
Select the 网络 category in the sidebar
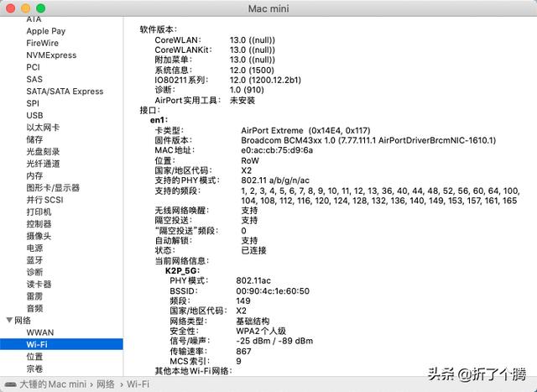23,321
